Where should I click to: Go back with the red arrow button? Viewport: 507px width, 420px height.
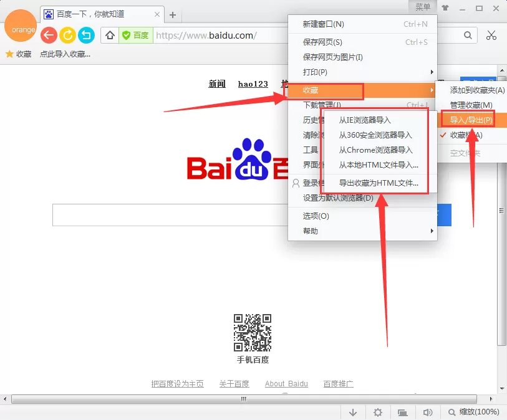click(x=49, y=36)
